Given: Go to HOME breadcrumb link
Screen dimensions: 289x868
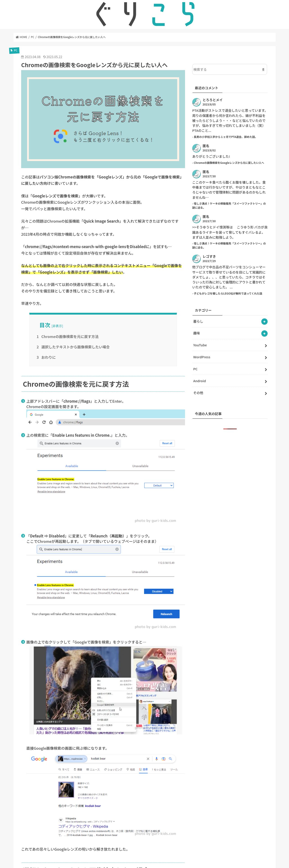Looking at the screenshot, I should coord(23,37).
